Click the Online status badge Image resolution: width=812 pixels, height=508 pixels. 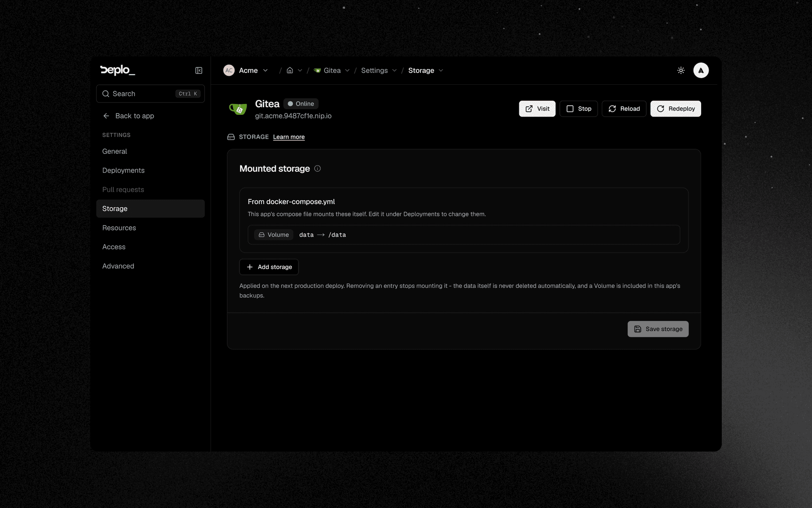pos(301,103)
